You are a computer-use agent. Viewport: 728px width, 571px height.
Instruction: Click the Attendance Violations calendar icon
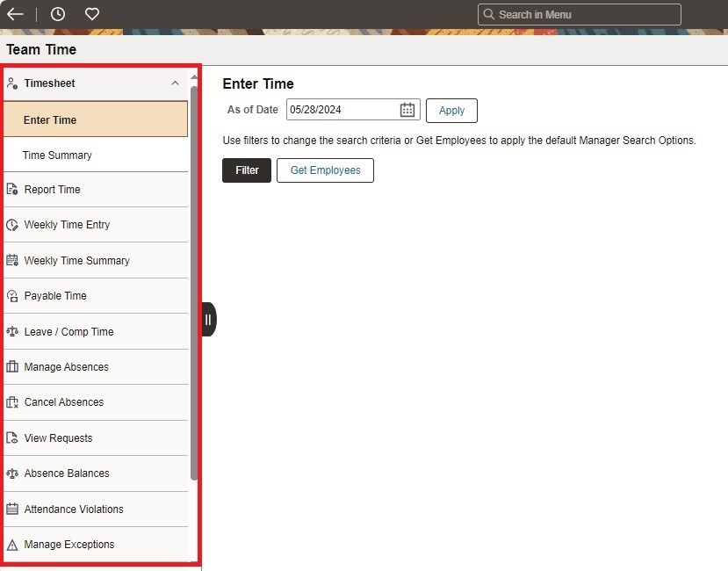click(12, 510)
